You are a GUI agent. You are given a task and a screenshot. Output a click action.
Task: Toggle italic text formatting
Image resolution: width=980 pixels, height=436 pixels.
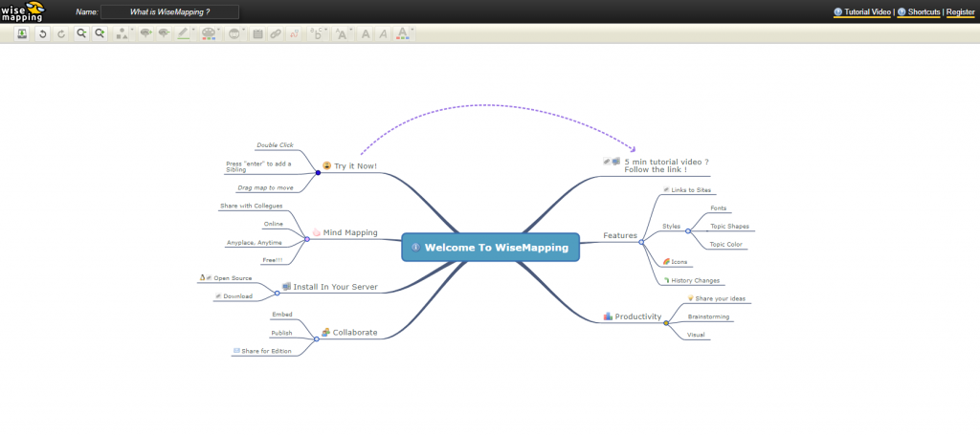[383, 33]
